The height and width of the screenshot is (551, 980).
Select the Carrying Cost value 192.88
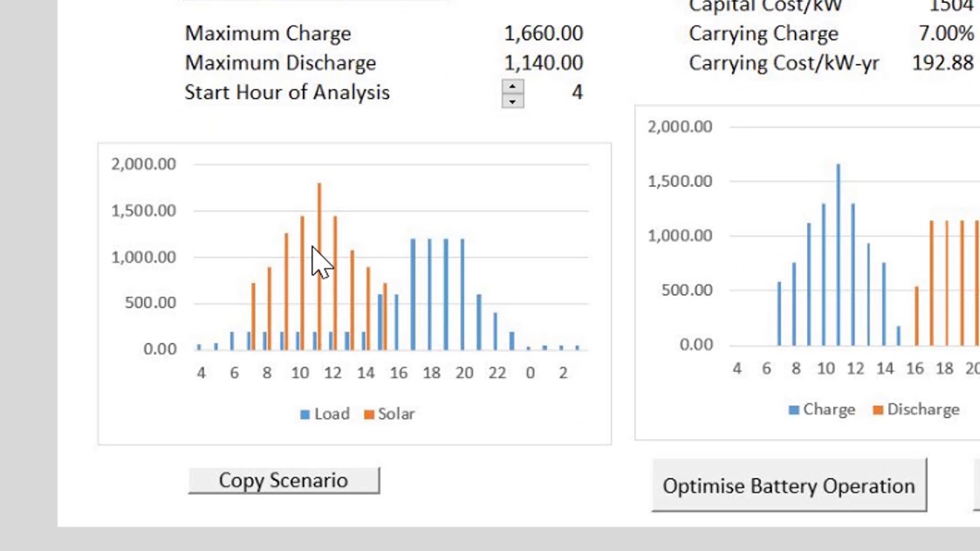(x=943, y=63)
